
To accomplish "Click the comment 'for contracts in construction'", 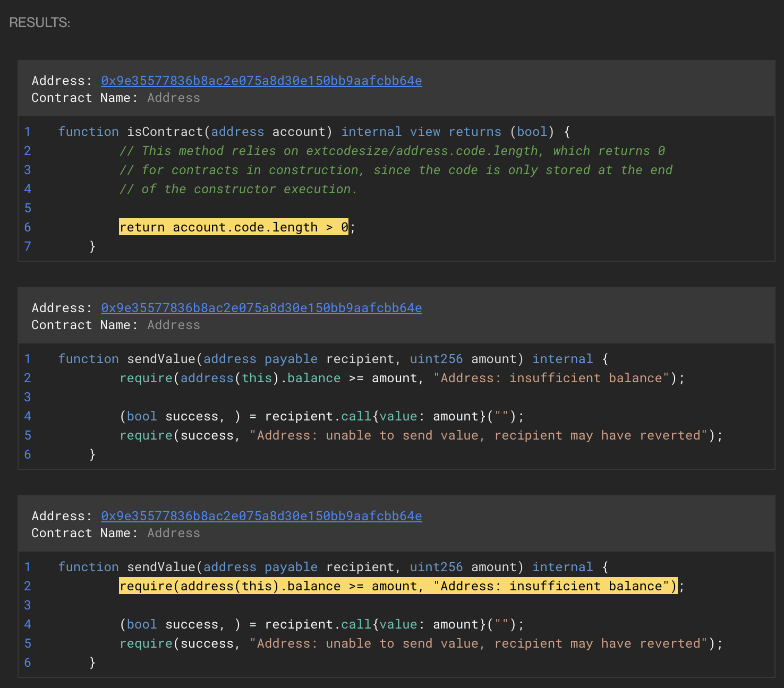I will [396, 170].
